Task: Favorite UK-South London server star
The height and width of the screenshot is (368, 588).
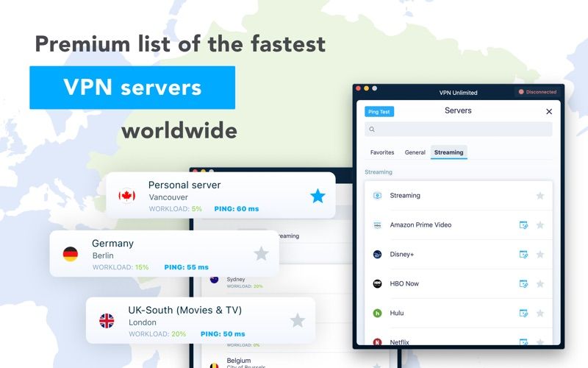Action: 298,320
